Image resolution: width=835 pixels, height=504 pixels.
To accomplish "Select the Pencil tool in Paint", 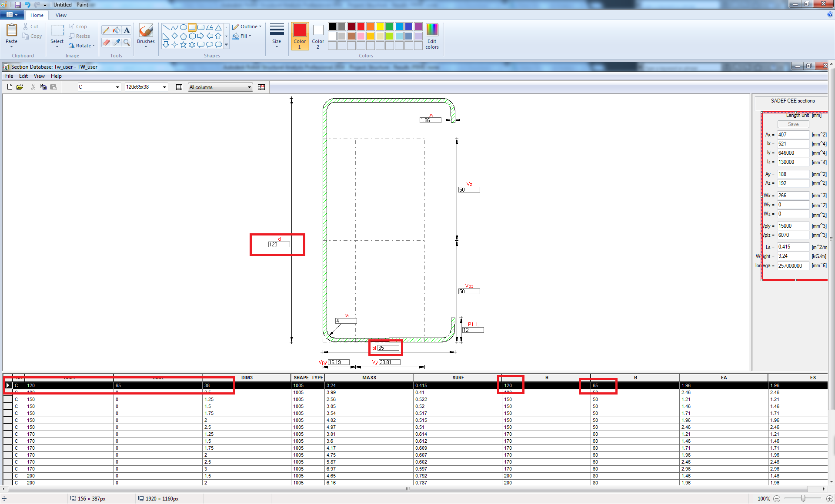I will 106,30.
